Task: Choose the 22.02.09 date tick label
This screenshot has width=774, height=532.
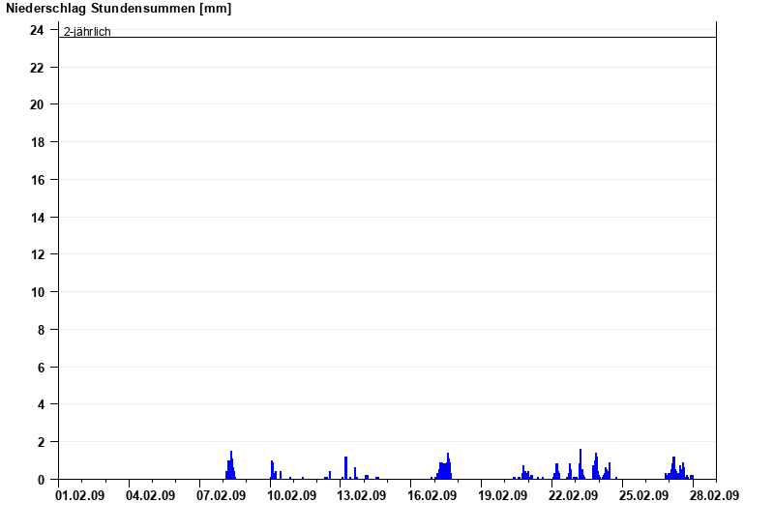Action: 574,495
